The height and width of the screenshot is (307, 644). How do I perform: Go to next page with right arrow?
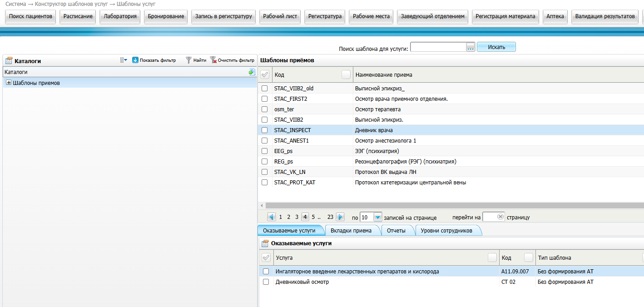[x=340, y=217]
